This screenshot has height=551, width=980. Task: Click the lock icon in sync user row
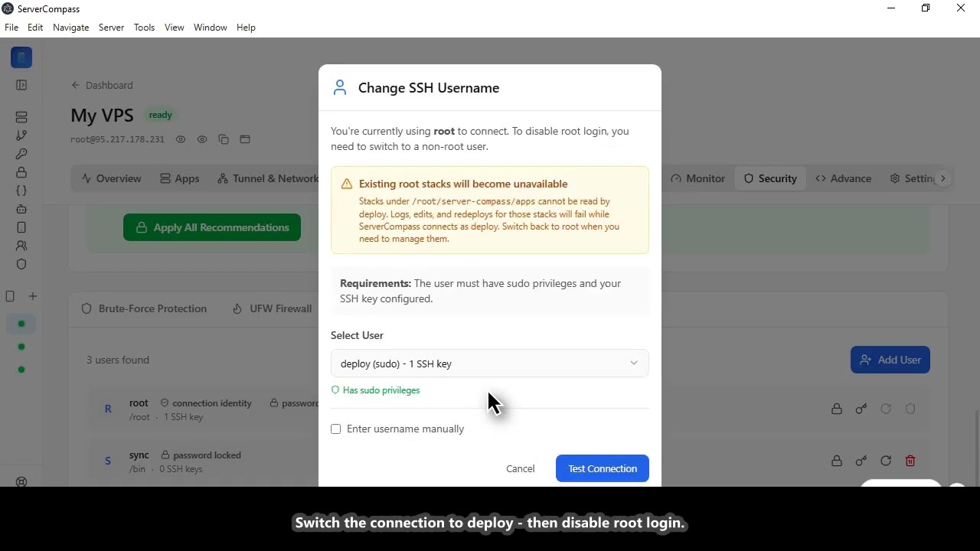click(x=837, y=461)
